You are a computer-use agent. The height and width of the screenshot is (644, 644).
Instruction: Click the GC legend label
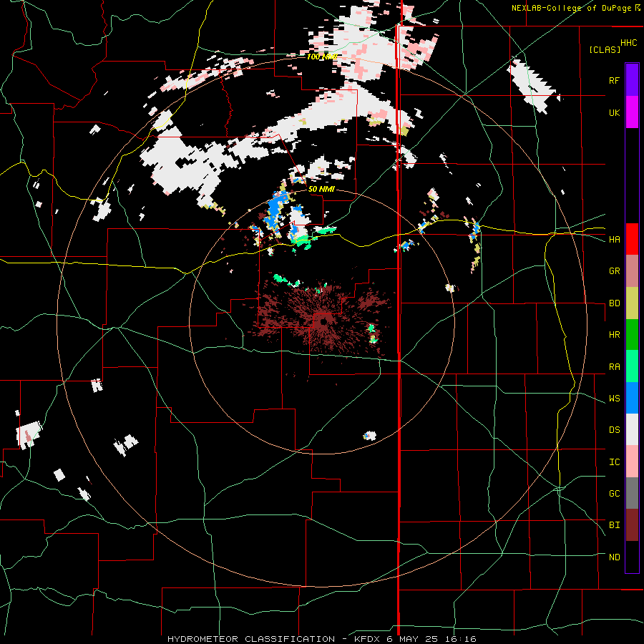[x=615, y=494]
